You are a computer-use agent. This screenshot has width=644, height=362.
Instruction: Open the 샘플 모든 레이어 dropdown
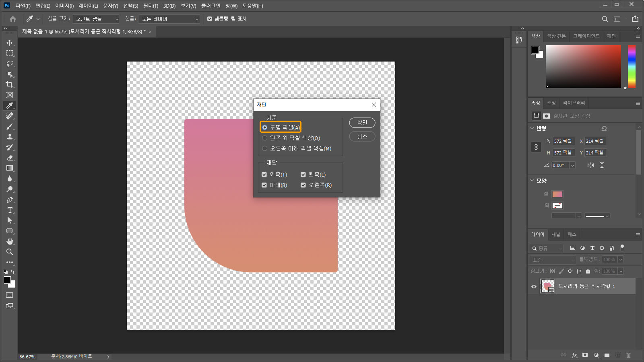click(169, 19)
